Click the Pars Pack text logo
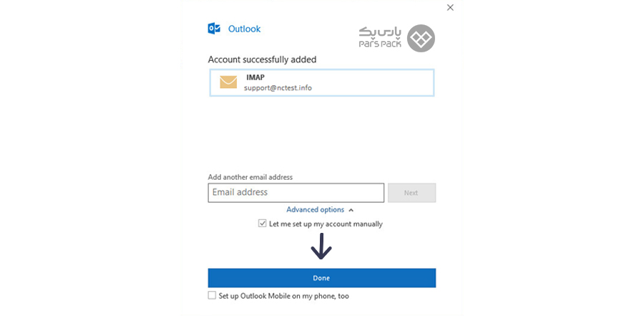The height and width of the screenshot is (316, 644). pos(380,37)
